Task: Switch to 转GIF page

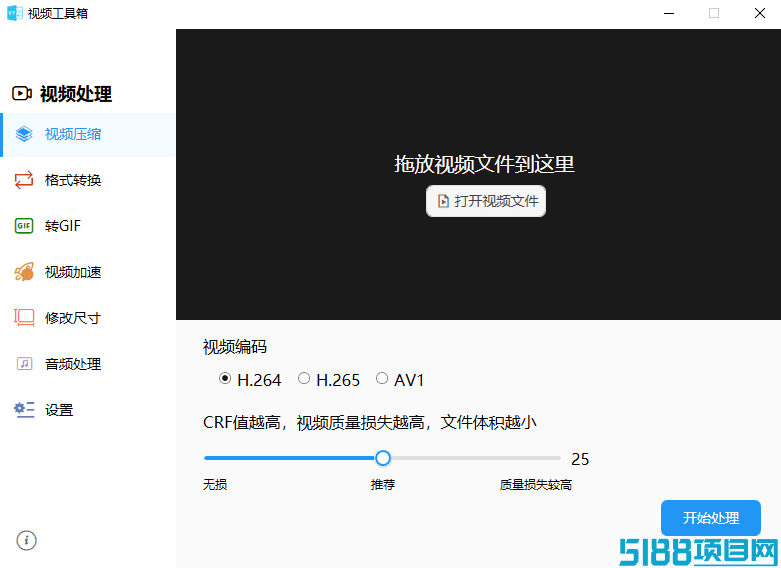Action: [x=88, y=226]
